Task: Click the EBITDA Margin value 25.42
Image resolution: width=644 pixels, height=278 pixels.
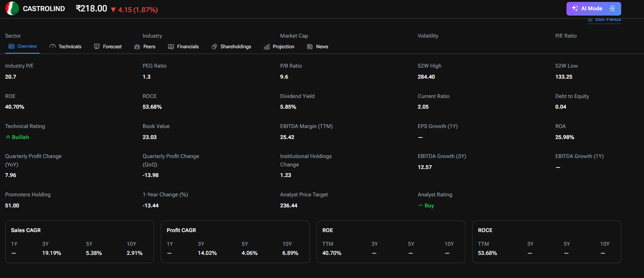Action: point(287,137)
